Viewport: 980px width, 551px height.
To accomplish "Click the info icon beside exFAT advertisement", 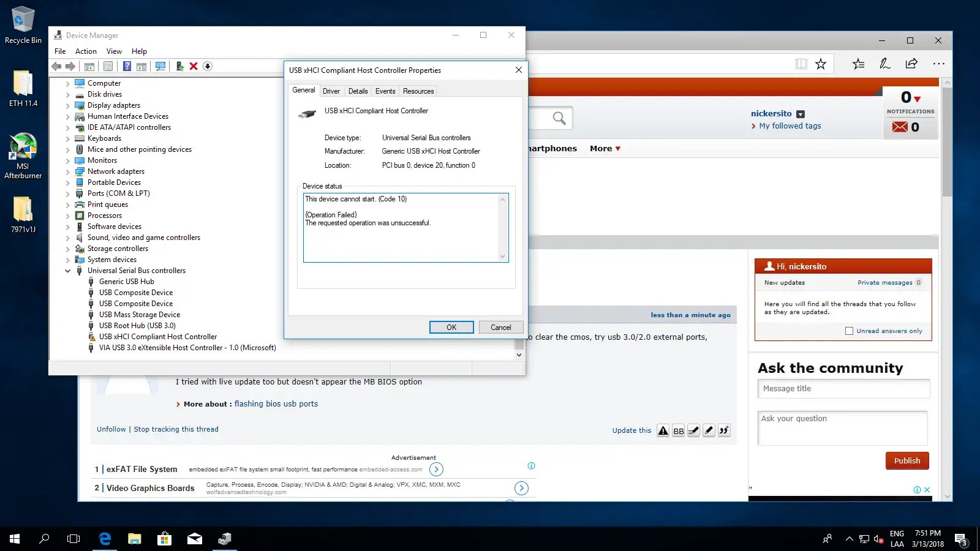I will coord(531,466).
